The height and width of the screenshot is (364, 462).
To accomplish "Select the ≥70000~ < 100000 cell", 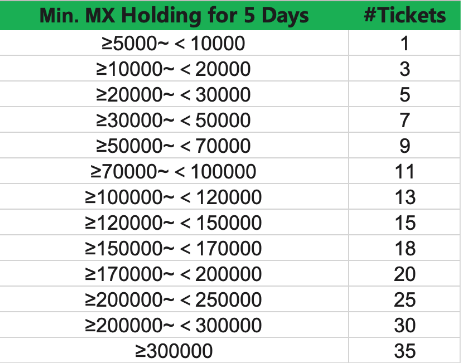I will coord(174,171).
